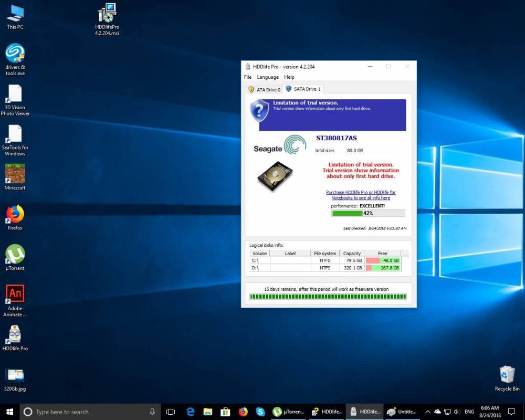
Task: Open Microsoft Store from the taskbar
Action: (x=225, y=412)
